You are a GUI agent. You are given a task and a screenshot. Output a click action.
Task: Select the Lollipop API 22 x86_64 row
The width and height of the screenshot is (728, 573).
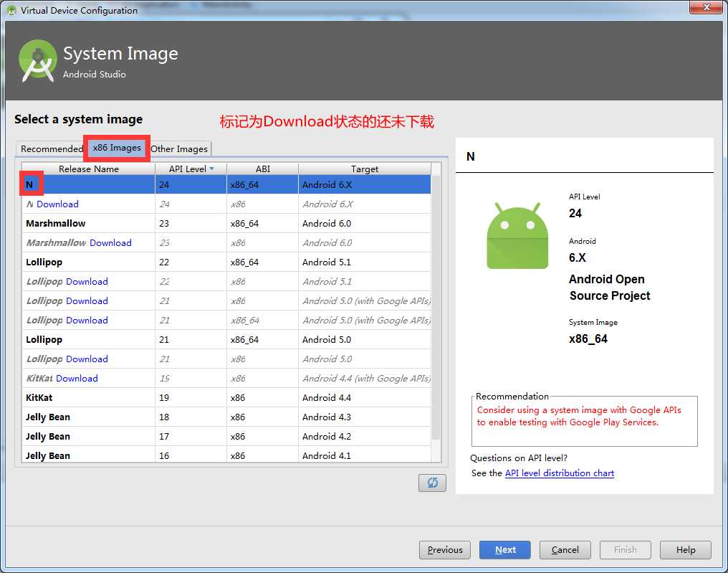tap(226, 262)
